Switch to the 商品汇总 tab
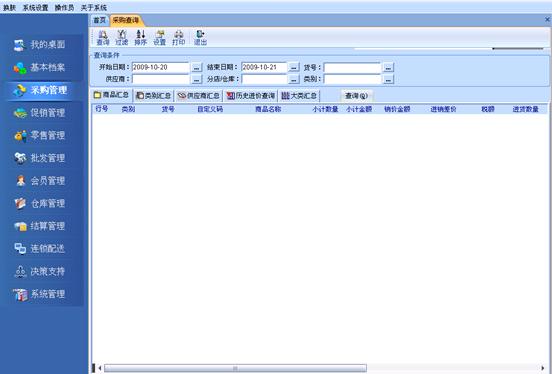 click(x=111, y=95)
